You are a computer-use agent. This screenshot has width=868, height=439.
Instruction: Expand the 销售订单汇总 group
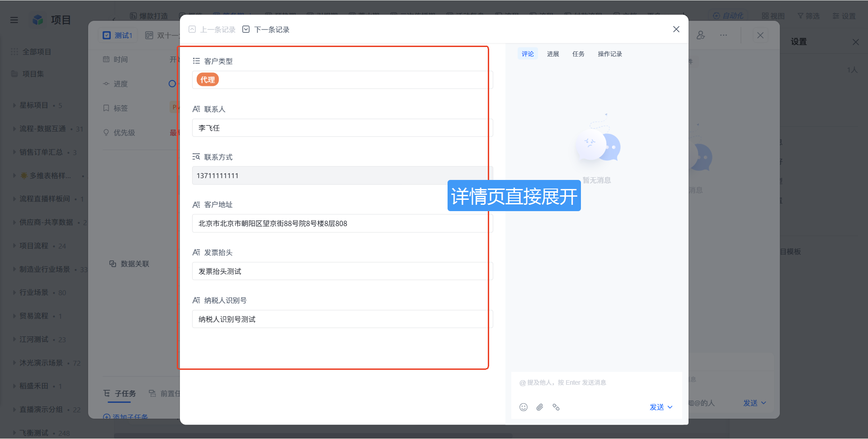14,152
